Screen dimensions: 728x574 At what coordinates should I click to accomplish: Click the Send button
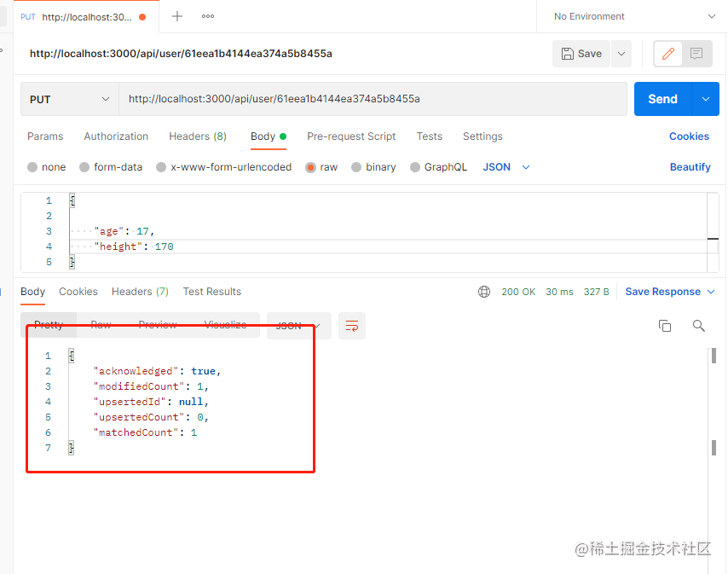[x=662, y=99]
